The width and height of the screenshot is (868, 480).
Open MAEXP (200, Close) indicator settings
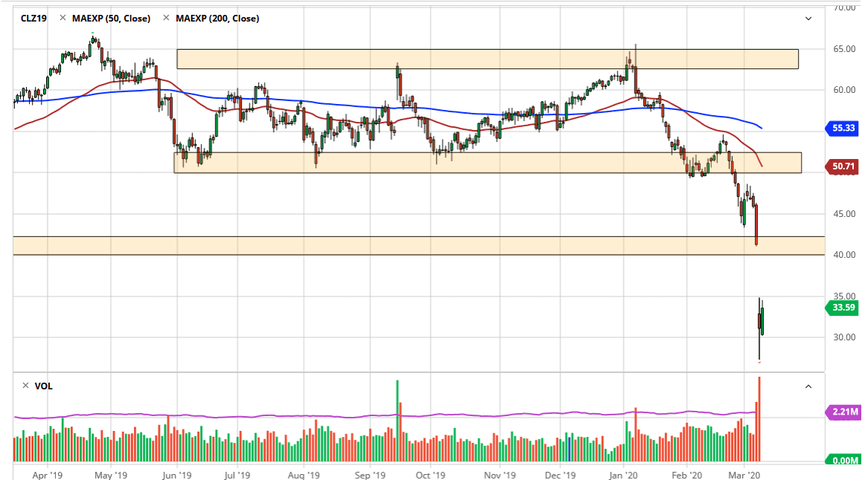[217, 19]
